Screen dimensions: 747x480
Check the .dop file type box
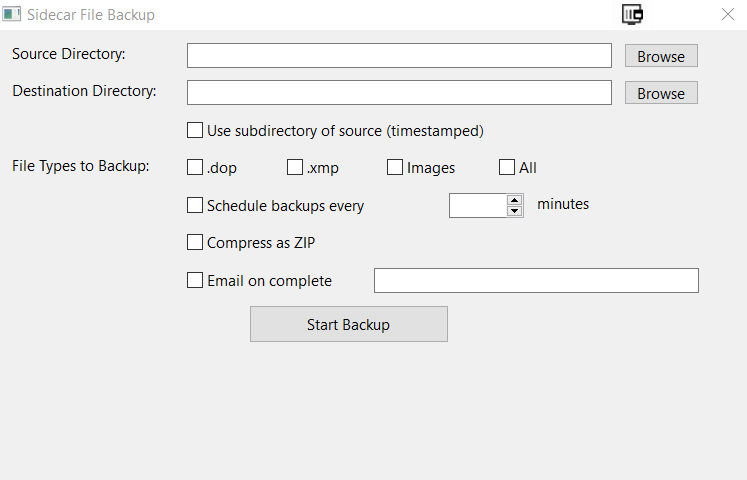point(195,167)
